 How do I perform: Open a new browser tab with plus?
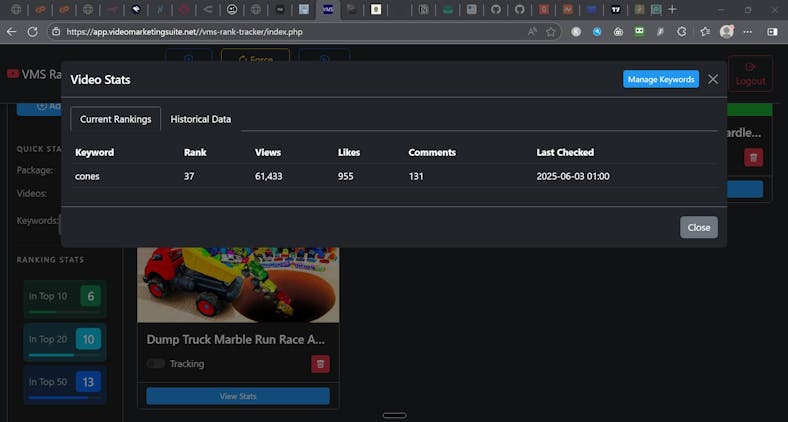pyautogui.click(x=672, y=9)
